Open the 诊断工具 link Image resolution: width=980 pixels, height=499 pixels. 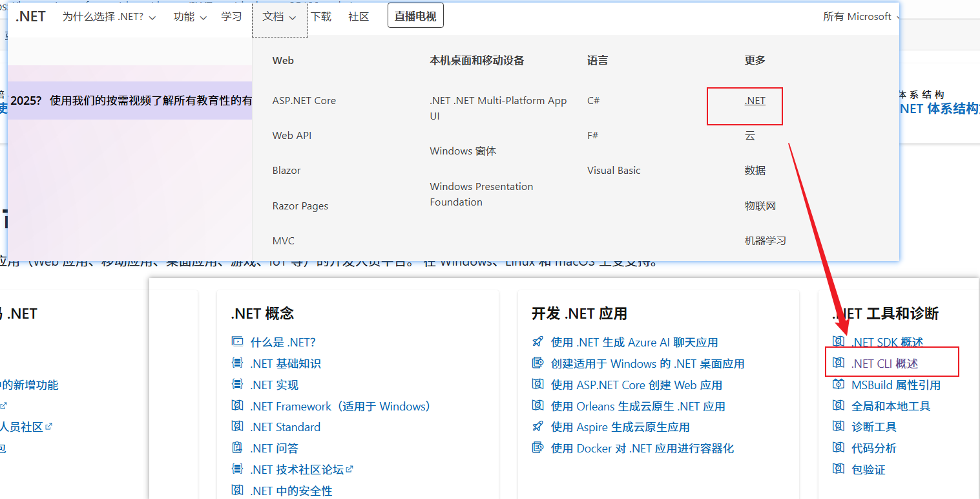point(874,427)
